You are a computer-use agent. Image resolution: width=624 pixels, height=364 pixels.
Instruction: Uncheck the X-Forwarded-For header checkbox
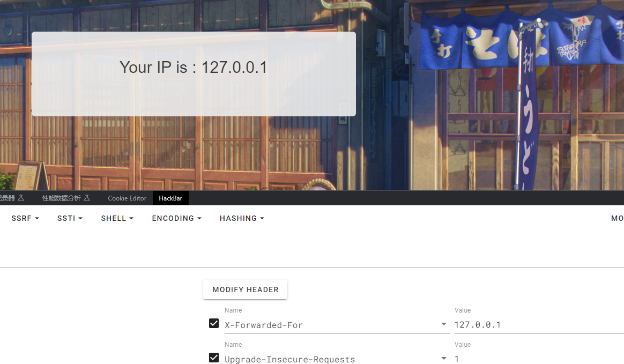(x=214, y=323)
